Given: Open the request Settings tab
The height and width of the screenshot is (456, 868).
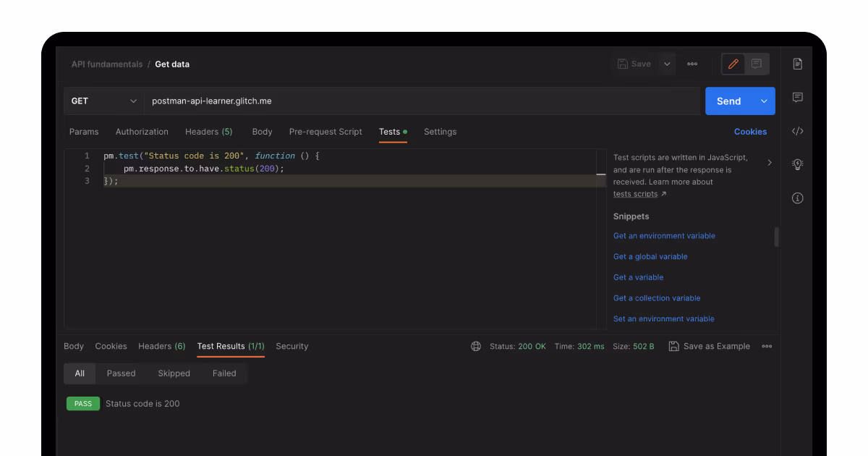Looking at the screenshot, I should pyautogui.click(x=440, y=132).
